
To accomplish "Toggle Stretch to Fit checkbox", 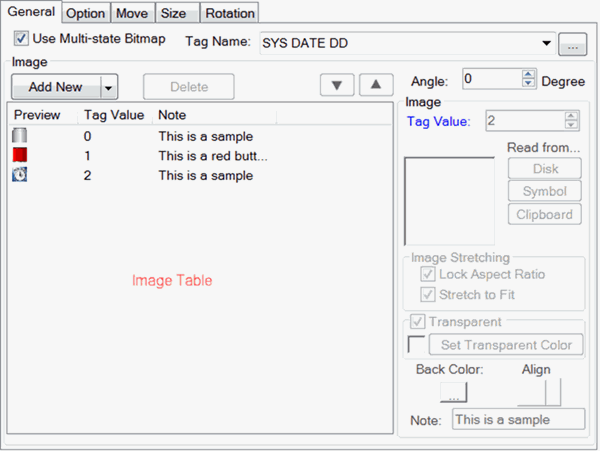I will (x=428, y=295).
